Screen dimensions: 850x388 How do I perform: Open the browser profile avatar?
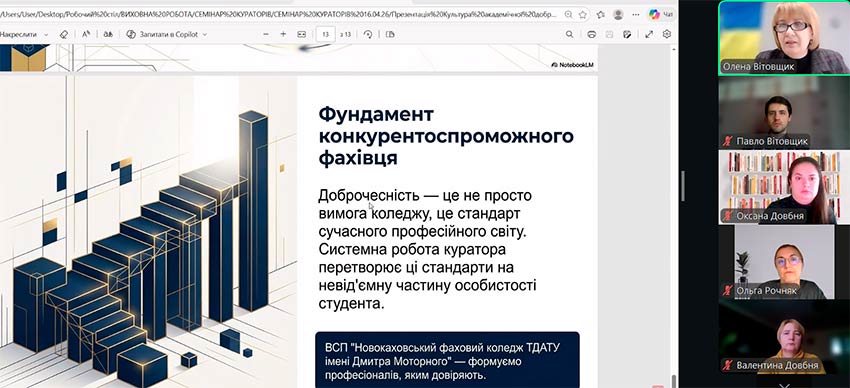click(x=618, y=15)
